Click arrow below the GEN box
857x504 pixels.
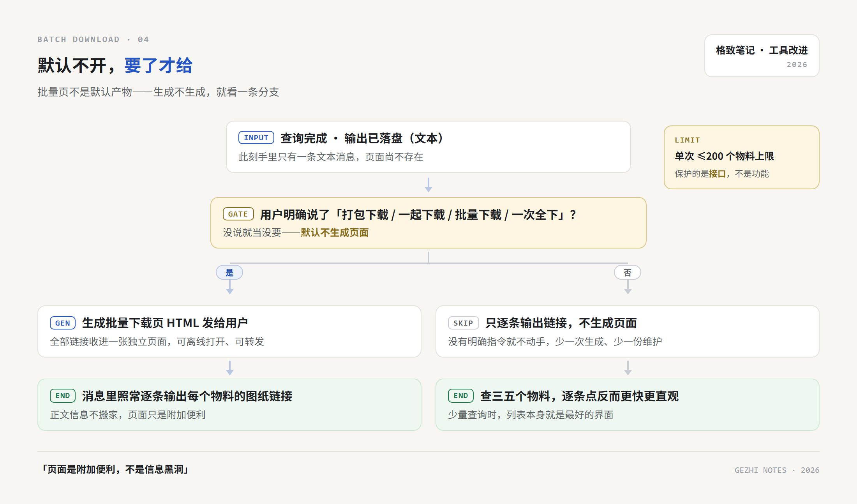(230, 368)
